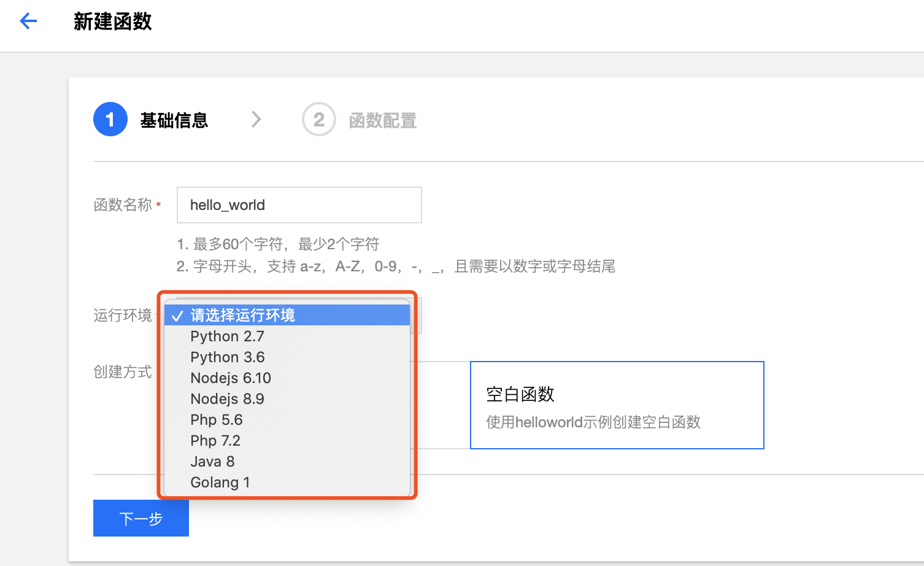Image resolution: width=924 pixels, height=566 pixels.
Task: Click the checkmark beside 请选择运行环境
Action: (x=177, y=315)
